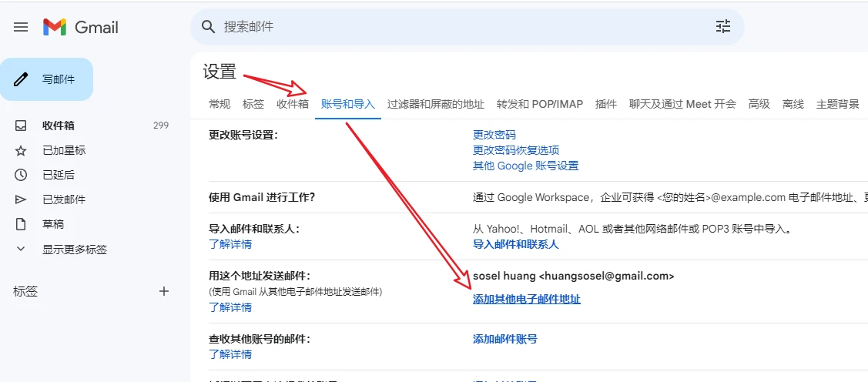The image size is (868, 382).
Task: Create new label with plus icon
Action: 164,291
